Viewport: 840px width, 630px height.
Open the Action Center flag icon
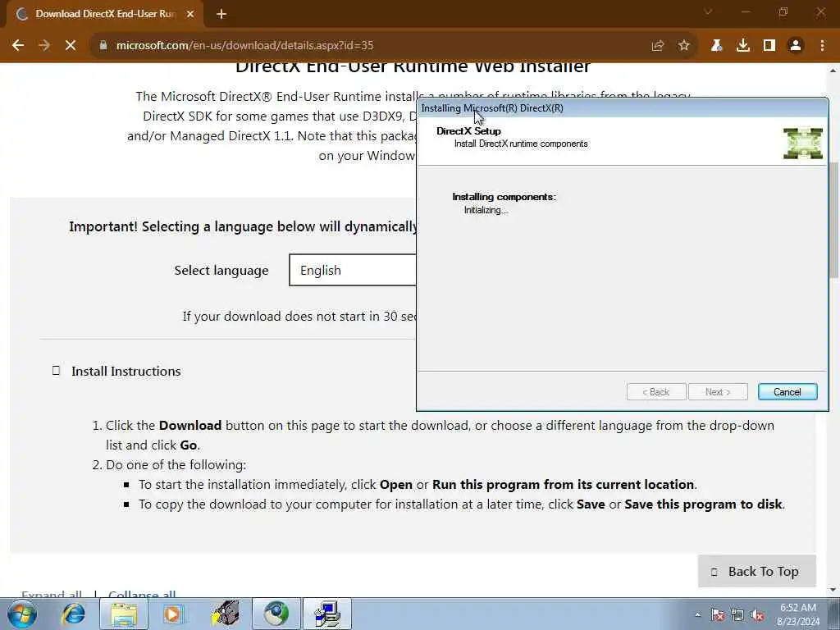[718, 614]
